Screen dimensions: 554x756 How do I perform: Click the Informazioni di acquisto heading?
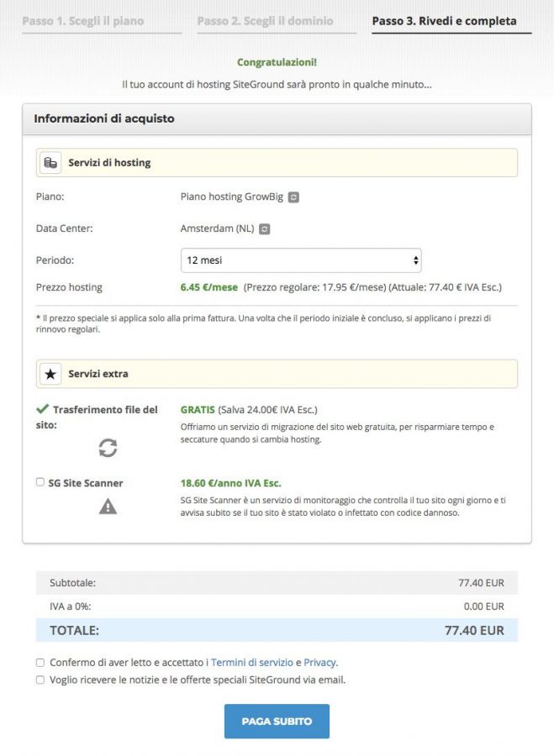(x=103, y=118)
